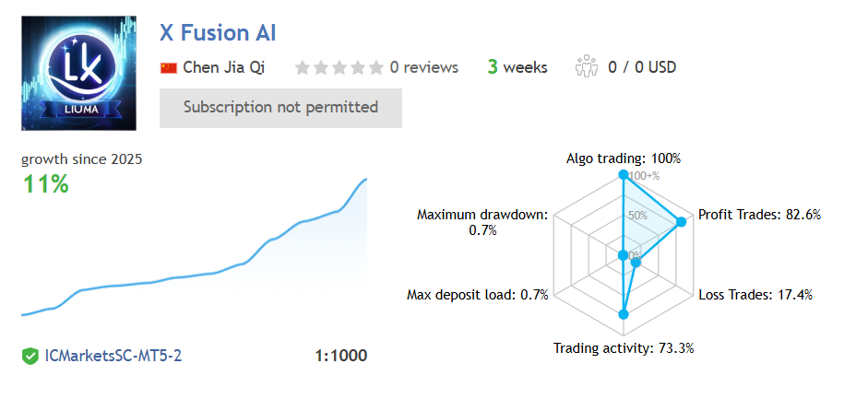This screenshot has height=399, width=868.
Task: Open the X Fusion AI title link
Action: coord(218,33)
